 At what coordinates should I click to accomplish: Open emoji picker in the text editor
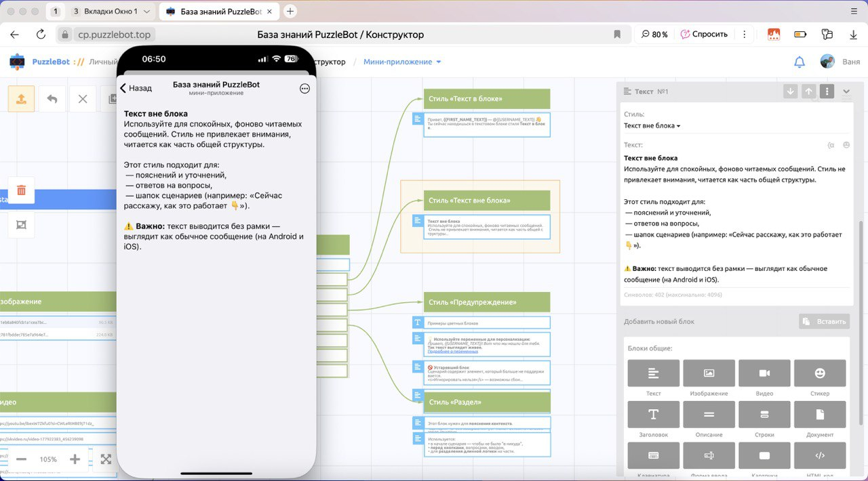[846, 145]
